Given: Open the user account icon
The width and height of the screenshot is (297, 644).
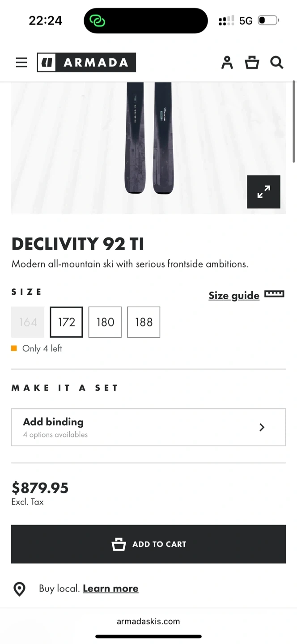Looking at the screenshot, I should (227, 63).
